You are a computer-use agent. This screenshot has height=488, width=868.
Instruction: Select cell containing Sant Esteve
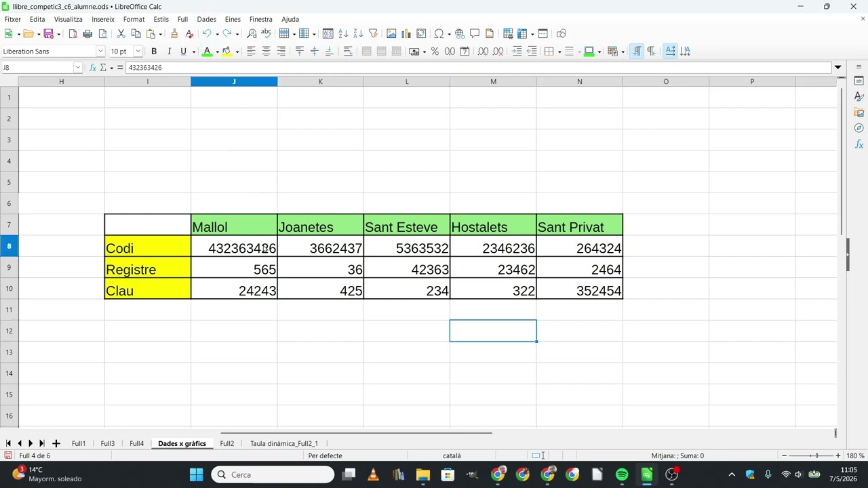click(407, 225)
